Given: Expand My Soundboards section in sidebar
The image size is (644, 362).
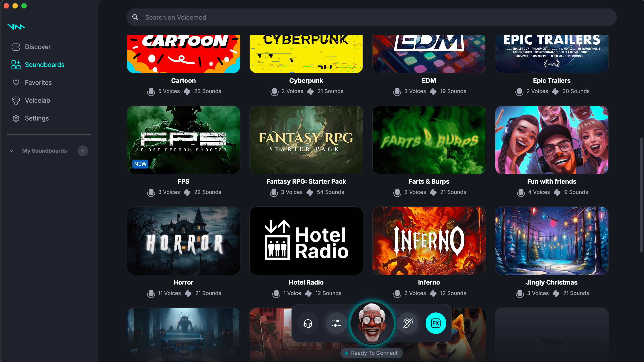Looking at the screenshot, I should 12,151.
